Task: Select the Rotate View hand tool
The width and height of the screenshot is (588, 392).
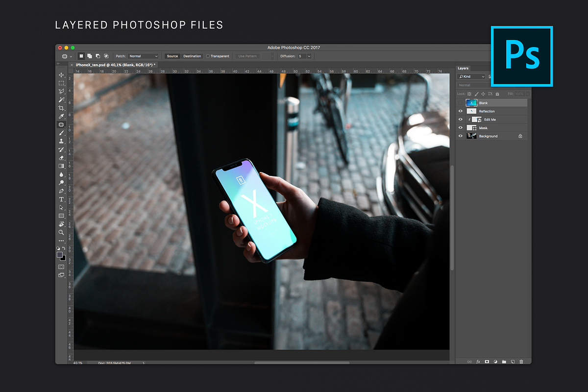Action: (x=61, y=224)
